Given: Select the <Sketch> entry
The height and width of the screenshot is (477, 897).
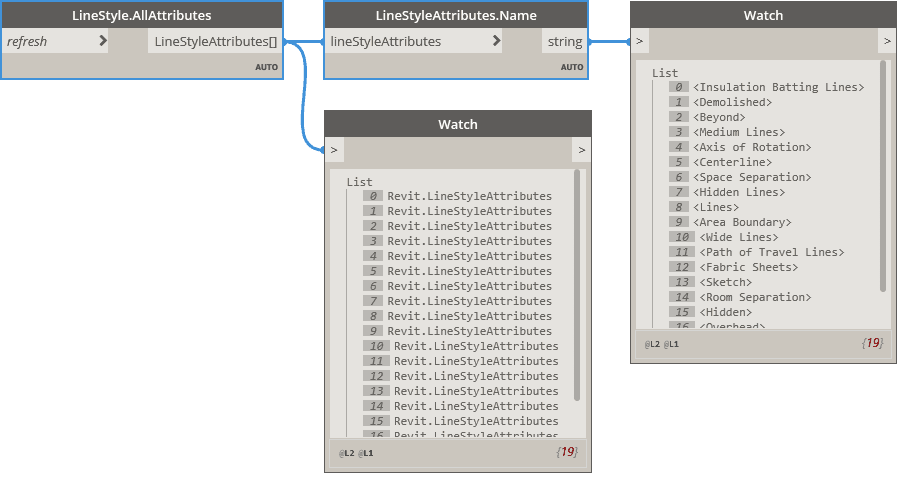Looking at the screenshot, I should [x=726, y=282].
